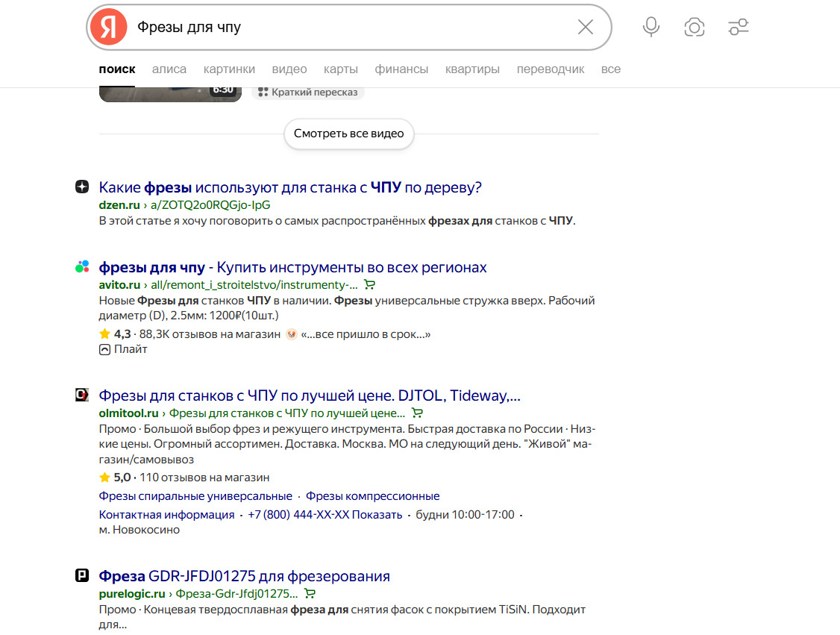Viewport: 840px width, 635px height.
Task: Click the olmitool.ru favicon
Action: coord(82,395)
